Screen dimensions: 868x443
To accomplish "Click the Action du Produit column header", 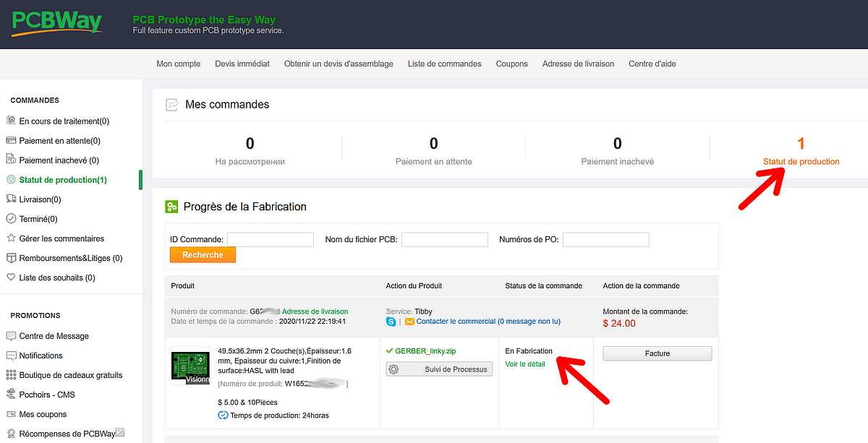I will tap(414, 285).
